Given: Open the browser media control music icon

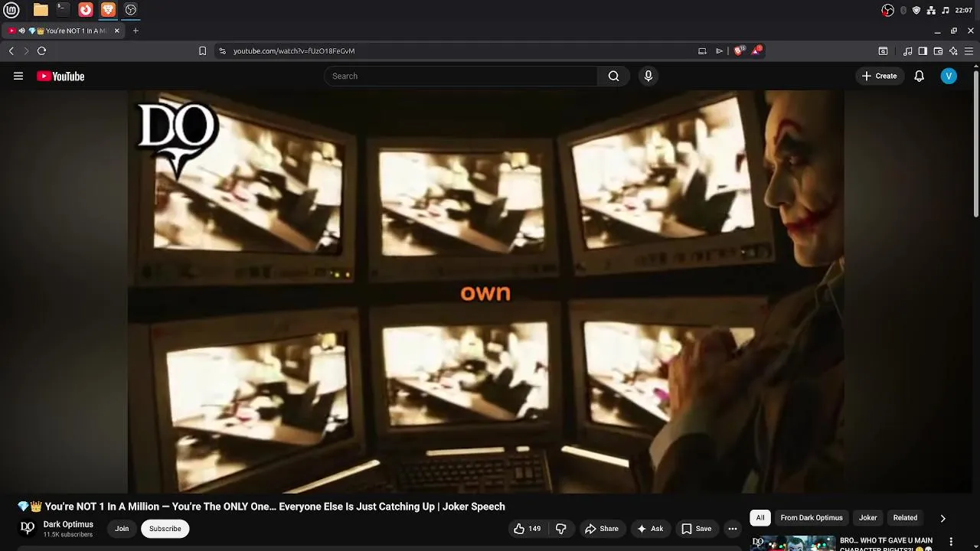Looking at the screenshot, I should pos(908,51).
